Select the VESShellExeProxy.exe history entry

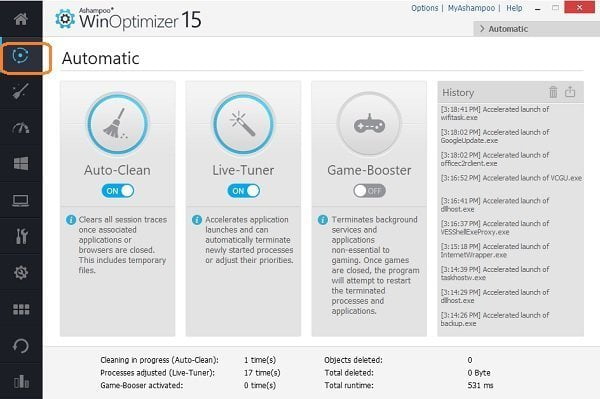[x=495, y=228]
